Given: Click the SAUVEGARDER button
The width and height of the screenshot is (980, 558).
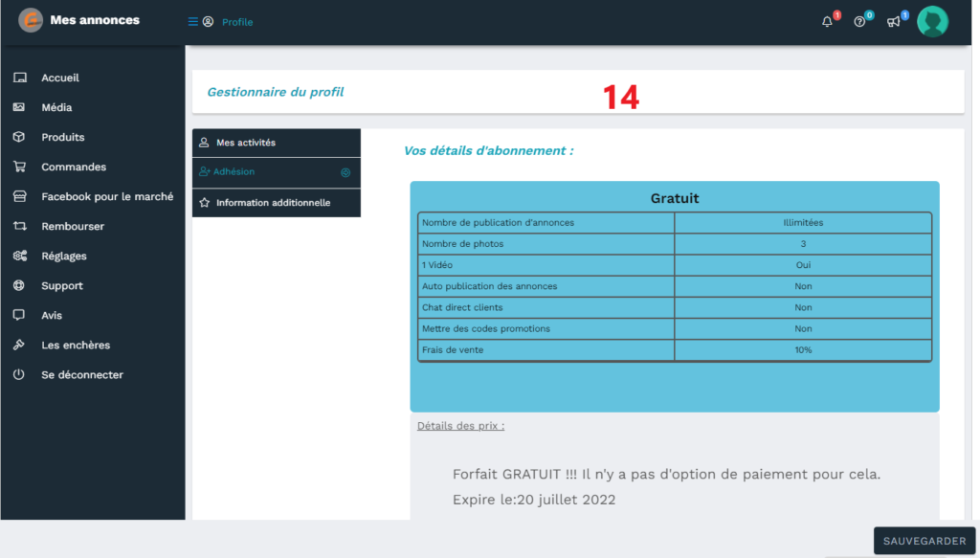Looking at the screenshot, I should [924, 541].
